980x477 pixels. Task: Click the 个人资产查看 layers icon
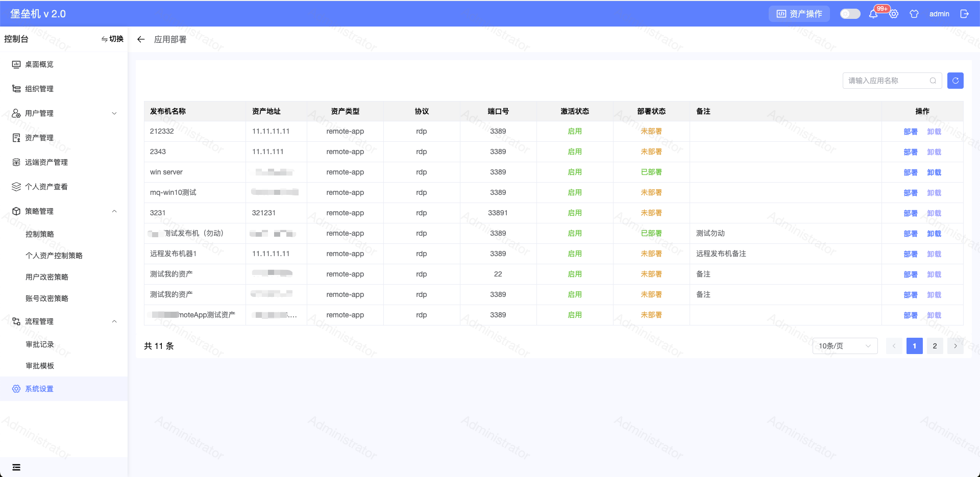(x=16, y=187)
